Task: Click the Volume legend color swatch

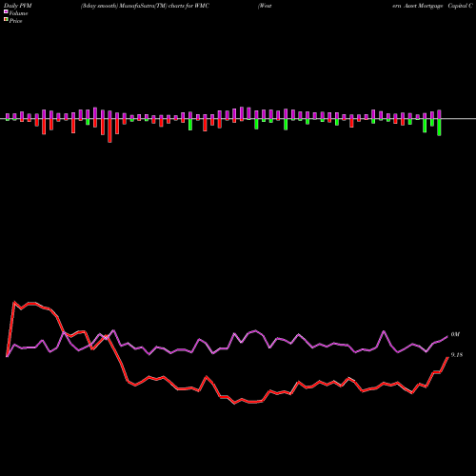Action: click(x=6, y=11)
